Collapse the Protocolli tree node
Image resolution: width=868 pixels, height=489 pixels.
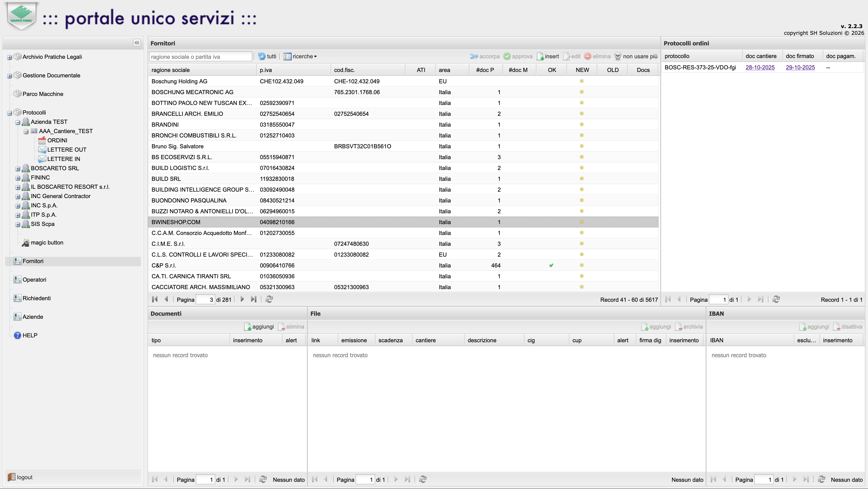pyautogui.click(x=10, y=113)
